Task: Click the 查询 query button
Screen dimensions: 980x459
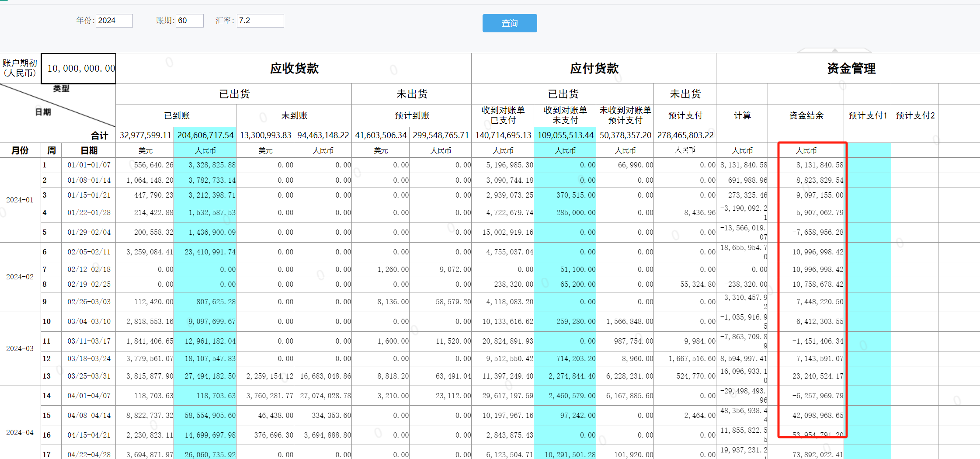Action: tap(510, 23)
